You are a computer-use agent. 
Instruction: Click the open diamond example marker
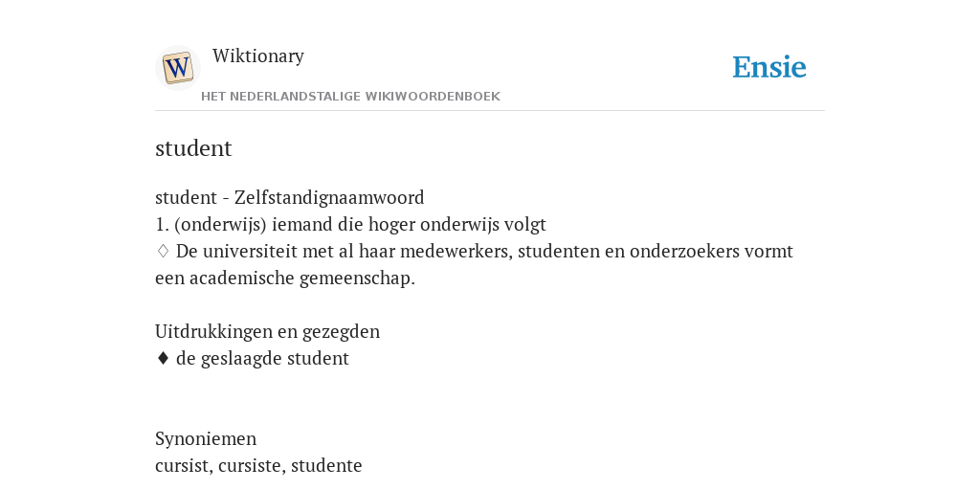(x=163, y=252)
